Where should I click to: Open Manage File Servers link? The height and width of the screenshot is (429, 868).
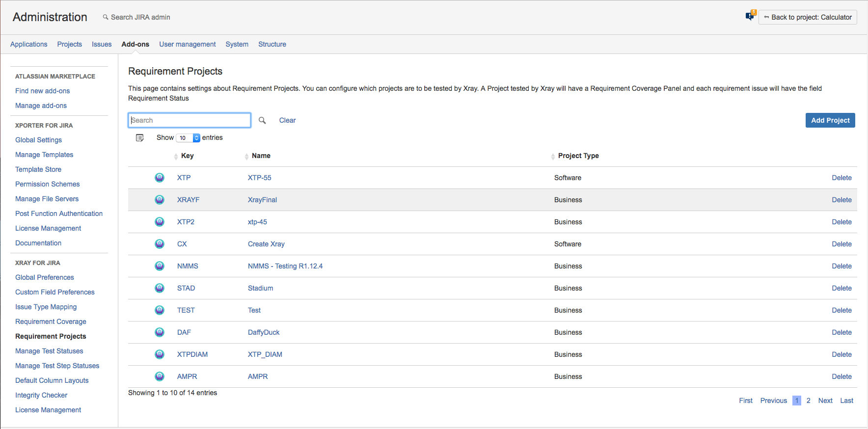[47, 199]
